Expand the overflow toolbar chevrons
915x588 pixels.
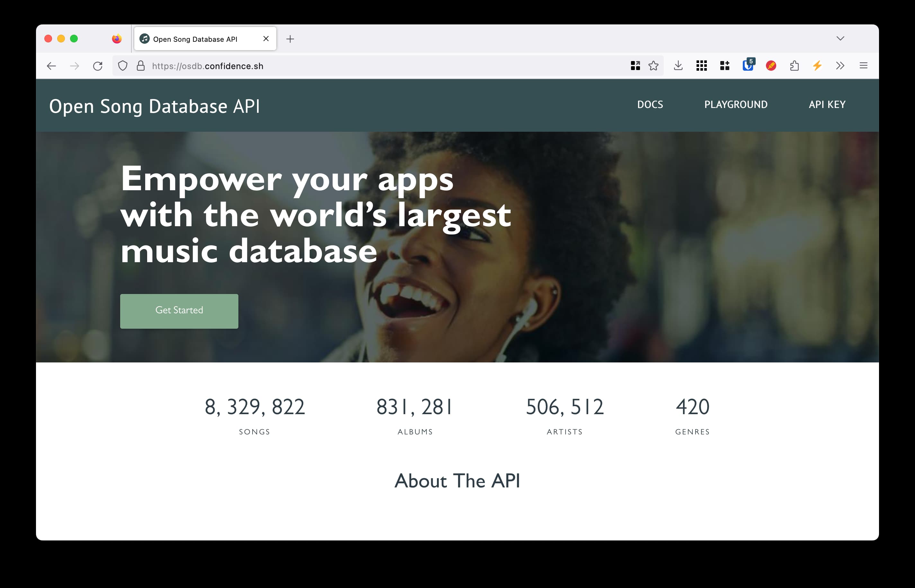pyautogui.click(x=840, y=66)
